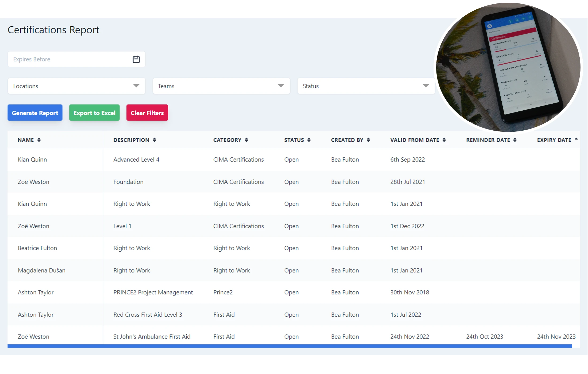Sort table by Name column arrows
Screen dimensions: 588x374
[39, 140]
